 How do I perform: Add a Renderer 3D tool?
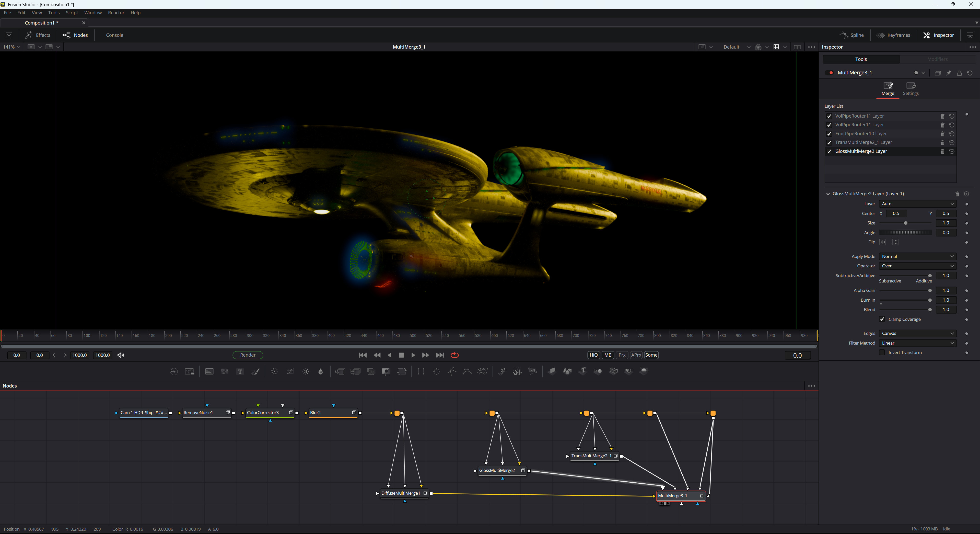tap(644, 371)
